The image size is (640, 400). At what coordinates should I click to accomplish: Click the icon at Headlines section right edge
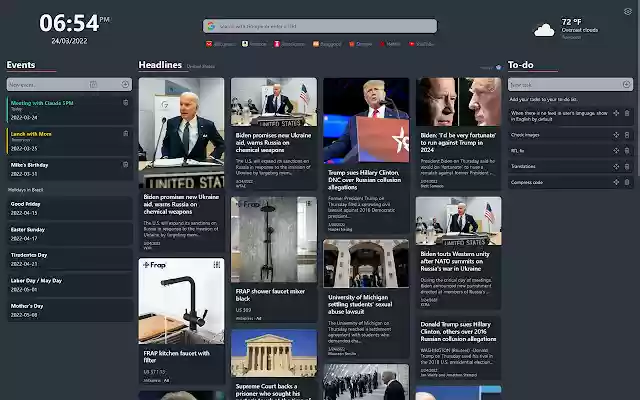[498, 67]
